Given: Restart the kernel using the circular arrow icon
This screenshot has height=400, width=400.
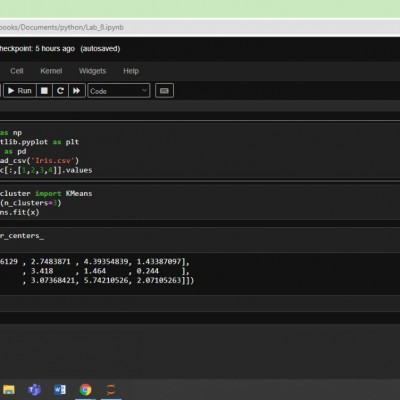Looking at the screenshot, I should pyautogui.click(x=60, y=91).
